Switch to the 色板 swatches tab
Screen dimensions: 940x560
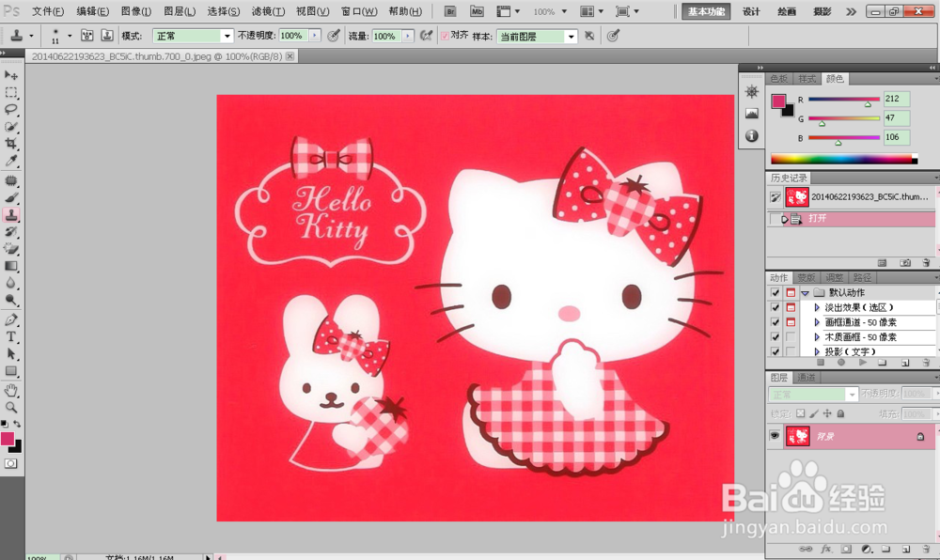779,79
